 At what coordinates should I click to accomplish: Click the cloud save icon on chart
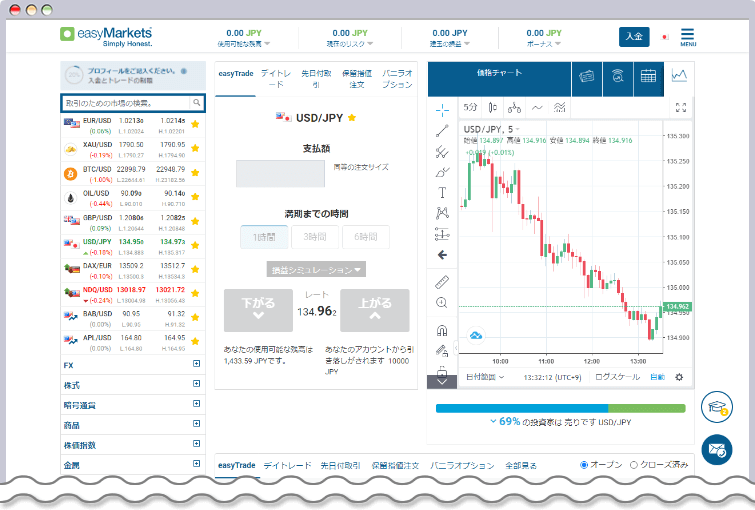tap(476, 335)
